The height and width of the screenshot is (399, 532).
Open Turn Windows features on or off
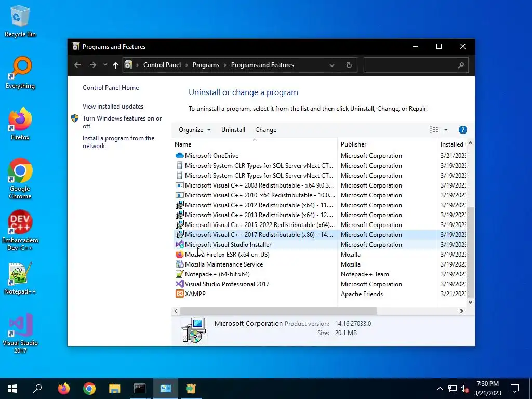[122, 122]
